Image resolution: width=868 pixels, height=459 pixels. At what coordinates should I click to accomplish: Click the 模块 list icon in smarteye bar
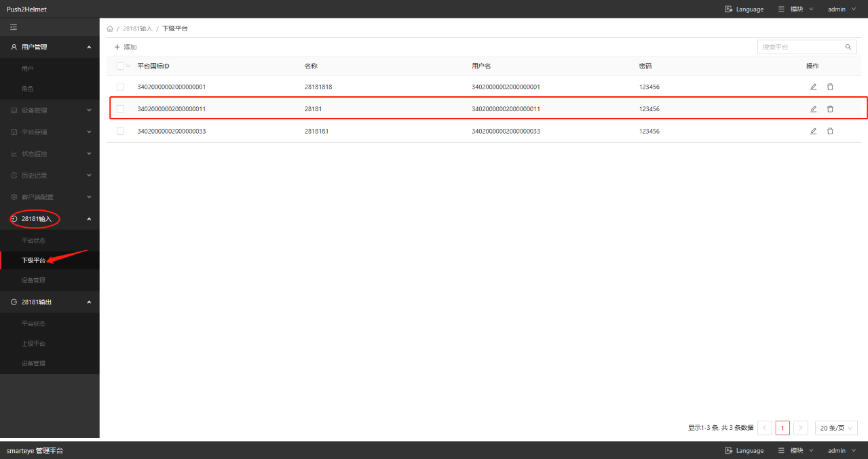(x=781, y=450)
